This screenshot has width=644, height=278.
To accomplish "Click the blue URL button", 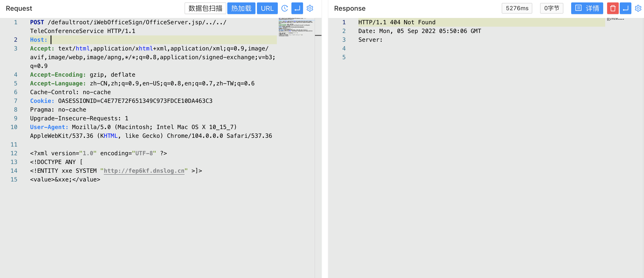I will point(267,8).
